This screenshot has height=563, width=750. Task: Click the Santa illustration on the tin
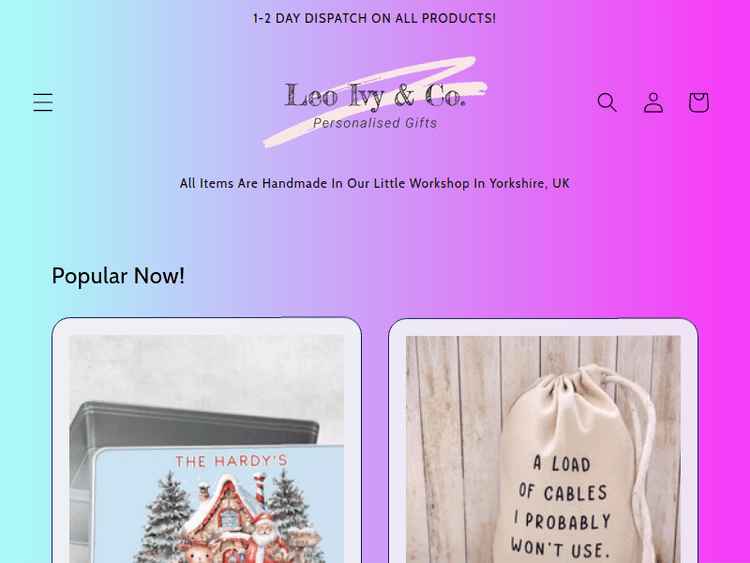pyautogui.click(x=264, y=536)
